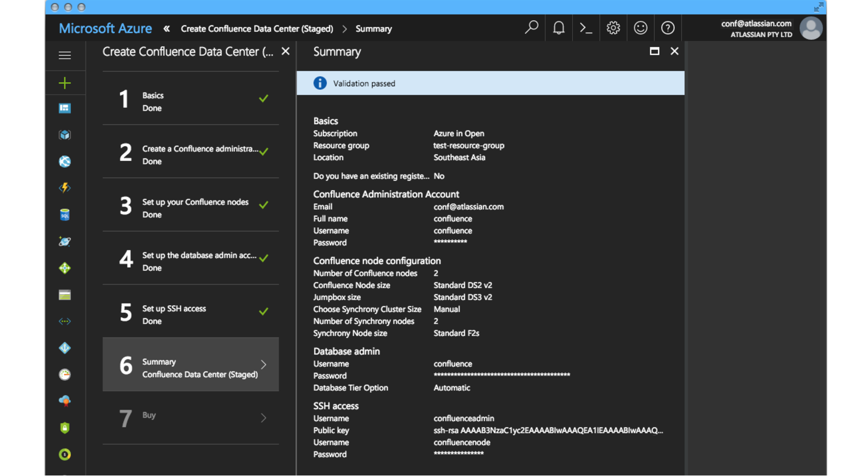Open the Resource groups cube icon

click(x=64, y=135)
